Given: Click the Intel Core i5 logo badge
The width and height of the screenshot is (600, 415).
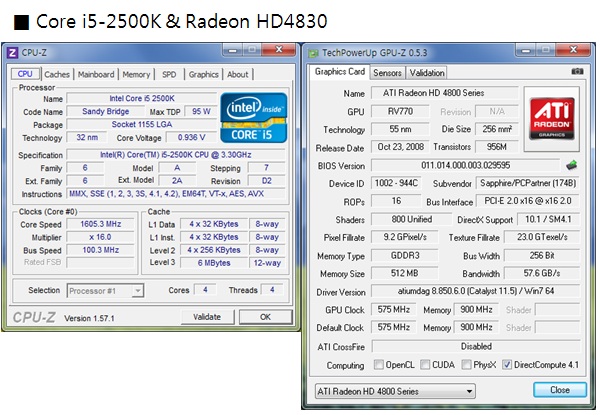Looking at the screenshot, I should click(x=254, y=117).
